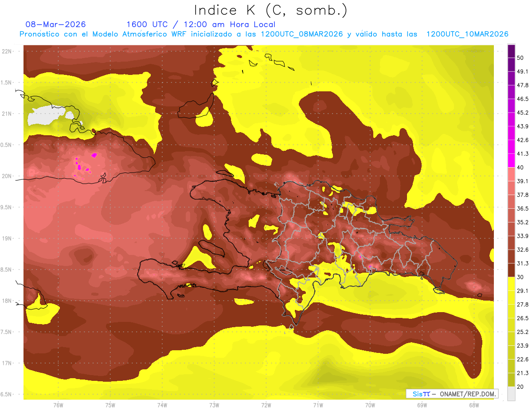Click the '20N' latitude axis label
The image size is (532, 411).
click(7, 176)
